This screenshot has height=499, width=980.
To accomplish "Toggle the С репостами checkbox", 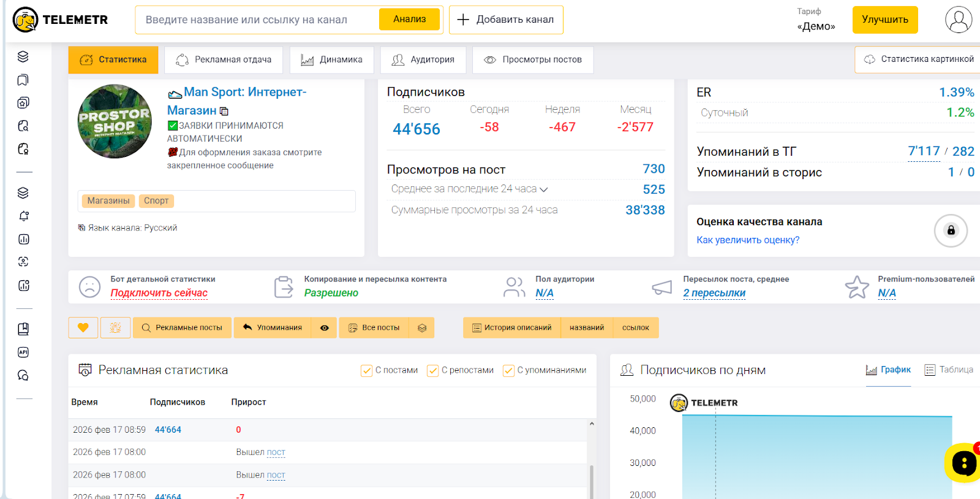I will tap(433, 371).
